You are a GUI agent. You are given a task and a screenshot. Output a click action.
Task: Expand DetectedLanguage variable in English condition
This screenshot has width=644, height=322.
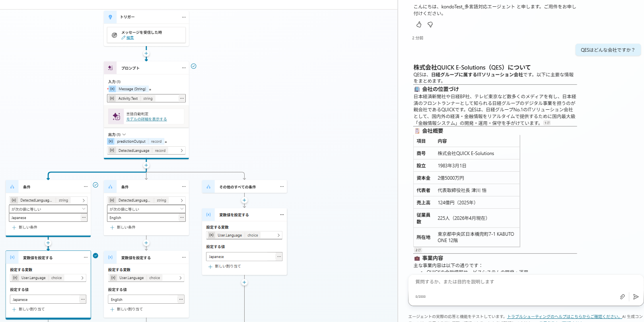pos(182,200)
